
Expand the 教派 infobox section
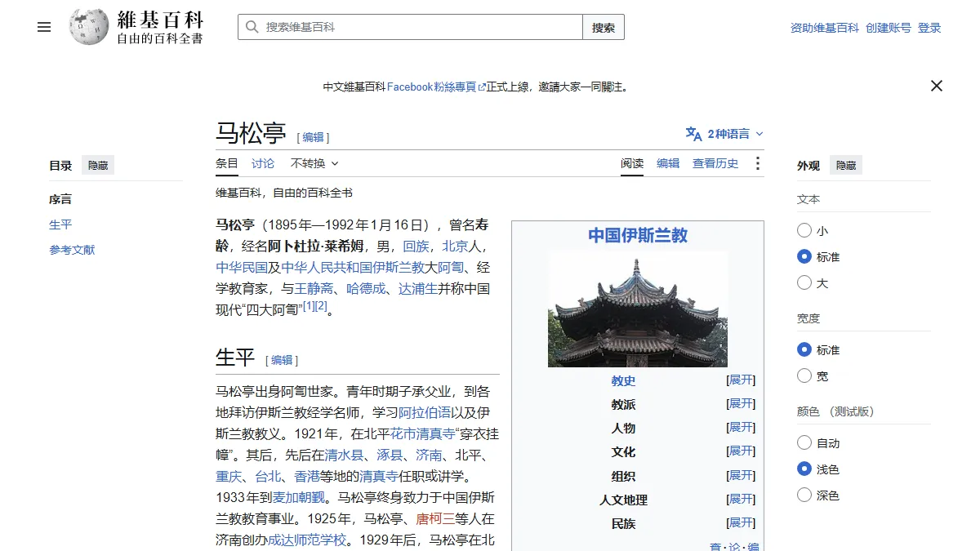[x=742, y=403]
